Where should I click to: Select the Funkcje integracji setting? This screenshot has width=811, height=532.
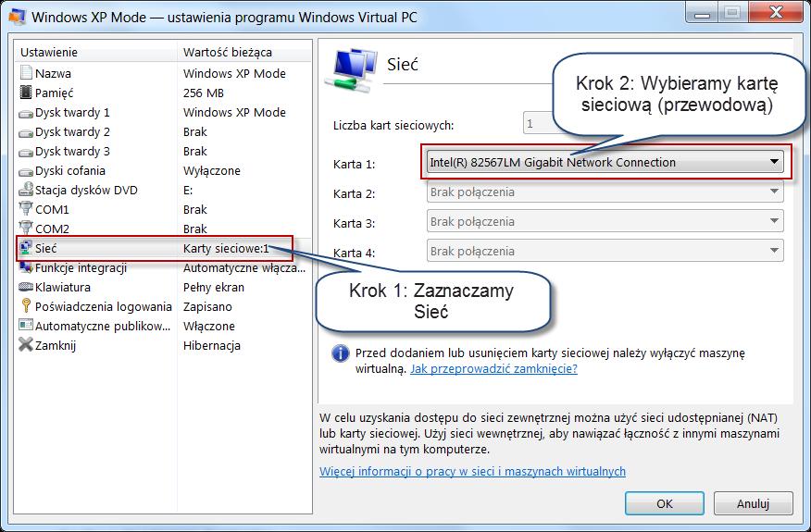[x=163, y=267]
